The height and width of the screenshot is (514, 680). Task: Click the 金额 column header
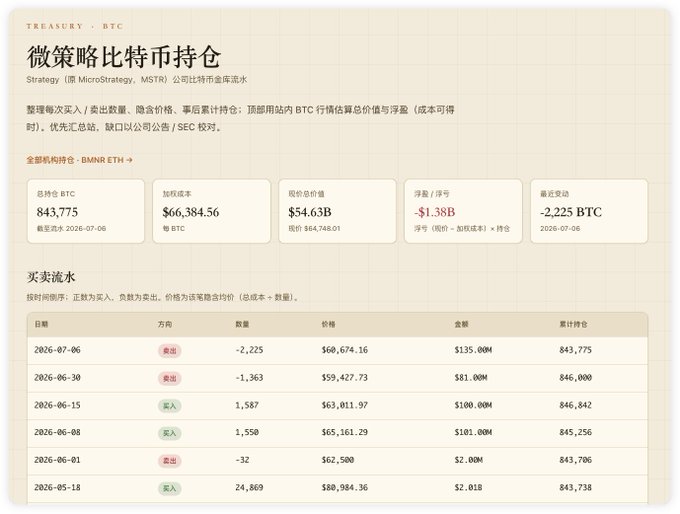[461, 324]
